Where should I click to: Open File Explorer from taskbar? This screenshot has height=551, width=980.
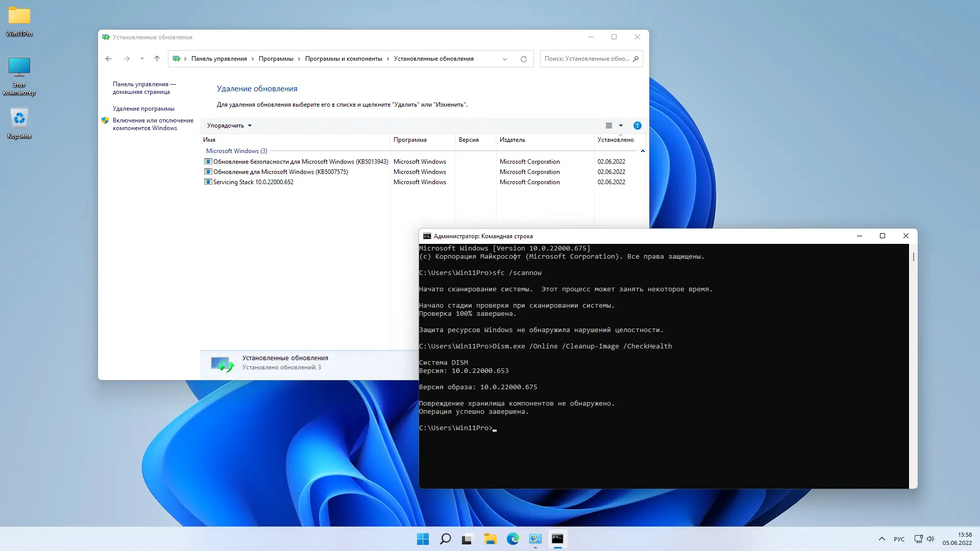(490, 539)
